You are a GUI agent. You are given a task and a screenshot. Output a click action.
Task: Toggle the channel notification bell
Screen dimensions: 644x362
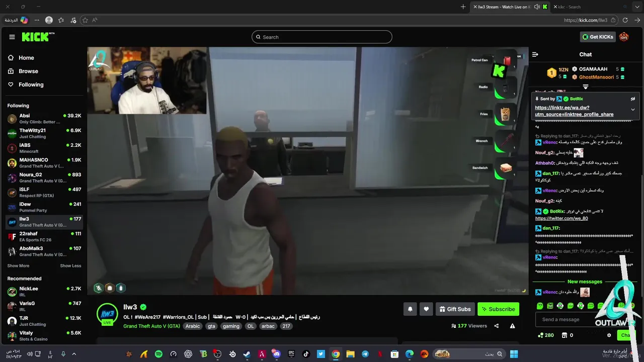click(410, 309)
